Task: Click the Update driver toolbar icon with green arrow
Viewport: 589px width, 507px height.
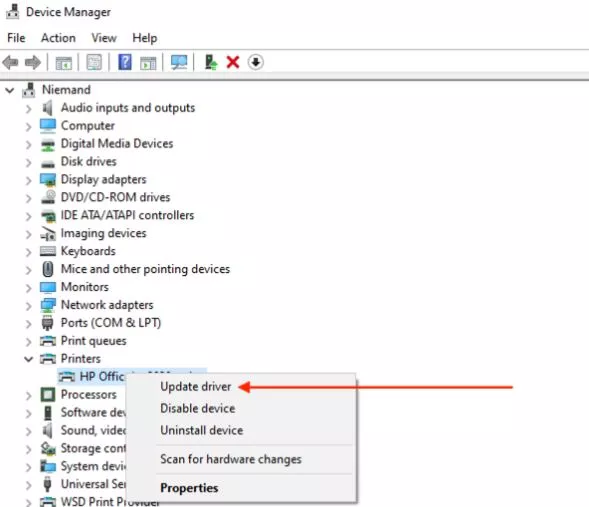Action: pos(211,62)
